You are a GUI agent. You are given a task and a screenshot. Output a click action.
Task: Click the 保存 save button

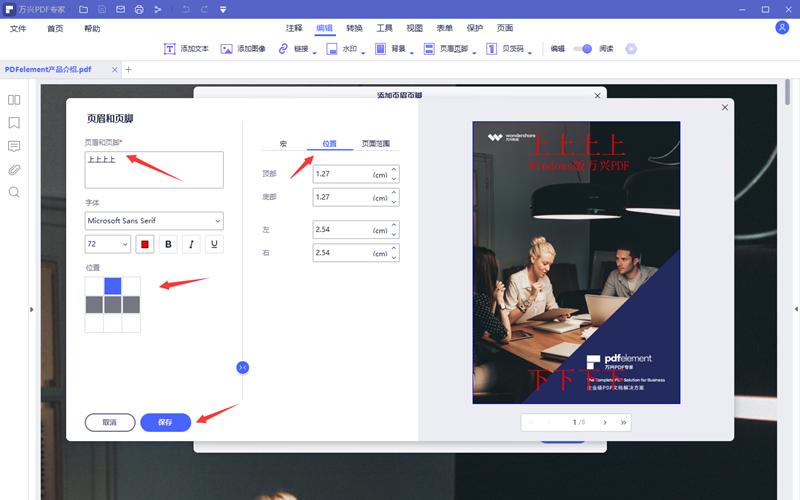(165, 422)
